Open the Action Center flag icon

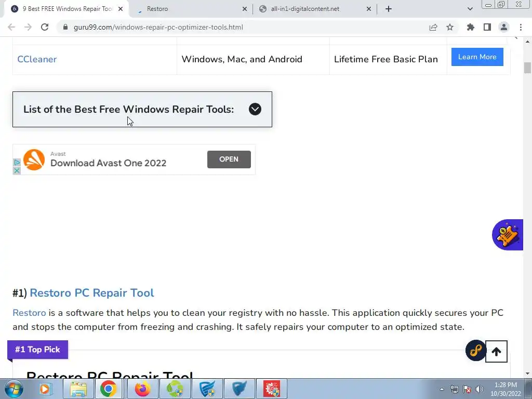467,389
